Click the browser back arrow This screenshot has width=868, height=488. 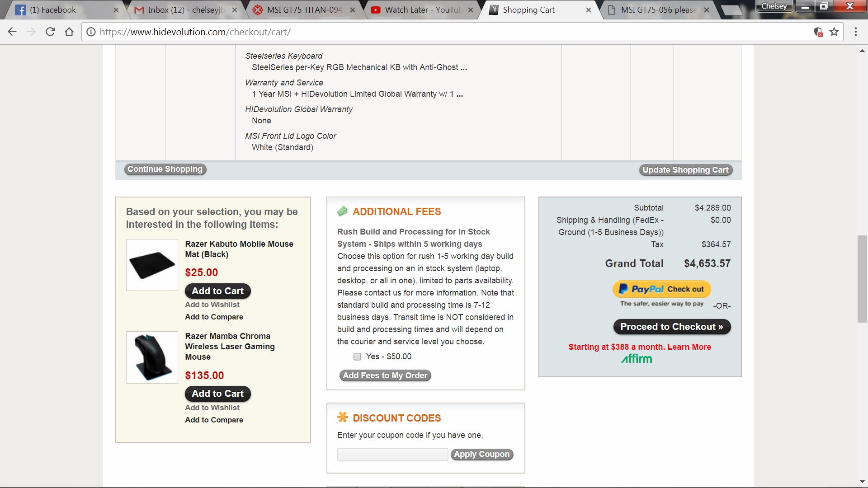[x=12, y=32]
